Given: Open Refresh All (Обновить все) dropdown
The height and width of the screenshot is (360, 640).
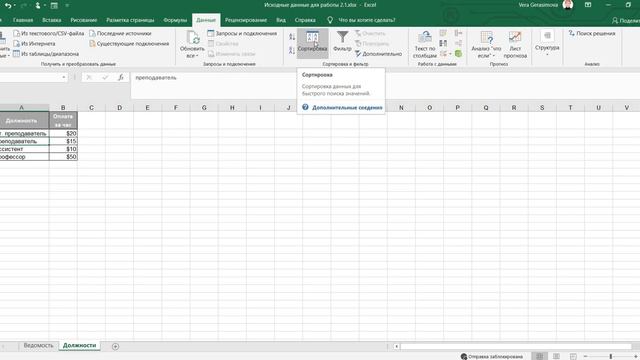Looking at the screenshot, I should (192, 44).
